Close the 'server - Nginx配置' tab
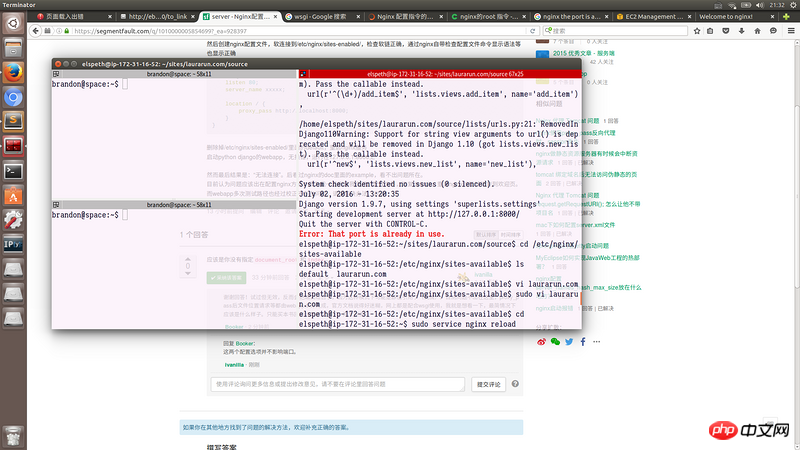 (276, 16)
